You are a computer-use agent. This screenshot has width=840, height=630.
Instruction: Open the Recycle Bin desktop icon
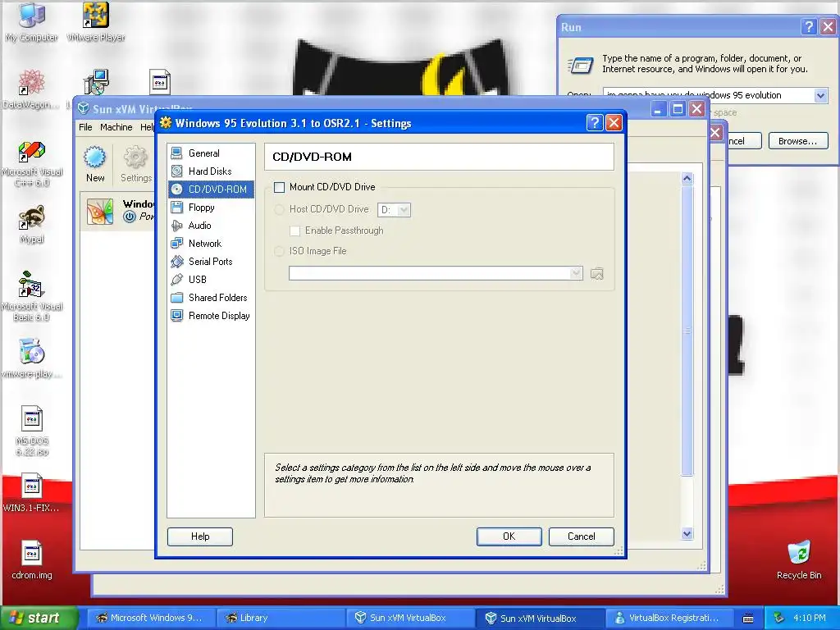pyautogui.click(x=799, y=560)
